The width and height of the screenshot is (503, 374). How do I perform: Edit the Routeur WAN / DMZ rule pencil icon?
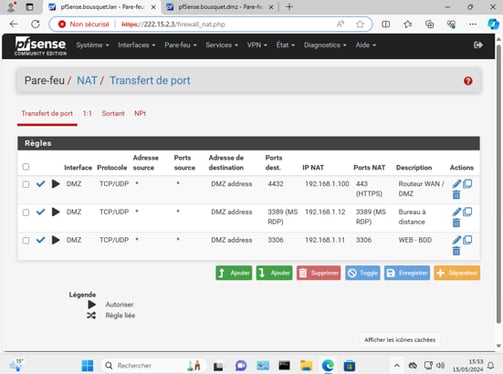click(x=457, y=184)
